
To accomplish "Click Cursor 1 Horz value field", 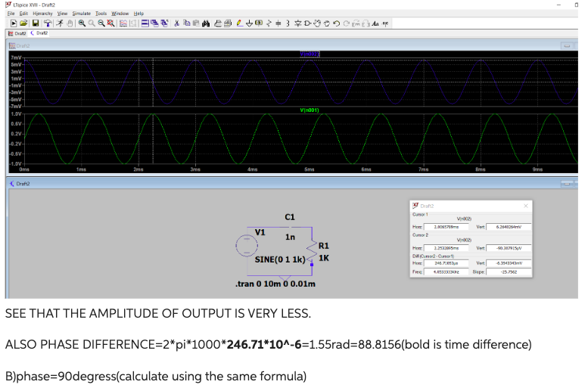I will click(x=446, y=227).
